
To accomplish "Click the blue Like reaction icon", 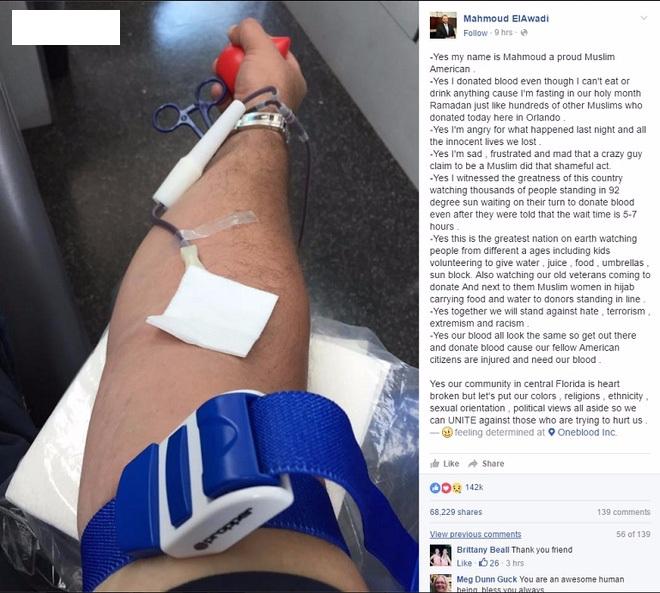I will tap(435, 487).
